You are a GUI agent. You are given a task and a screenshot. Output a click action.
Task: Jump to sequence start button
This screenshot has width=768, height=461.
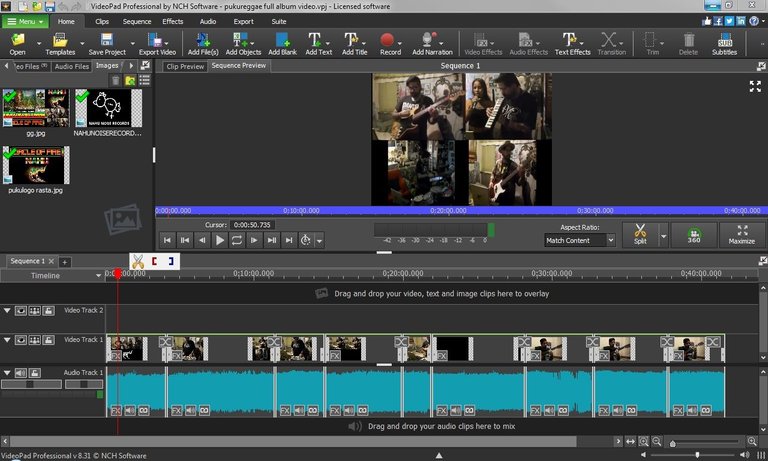[x=167, y=240]
